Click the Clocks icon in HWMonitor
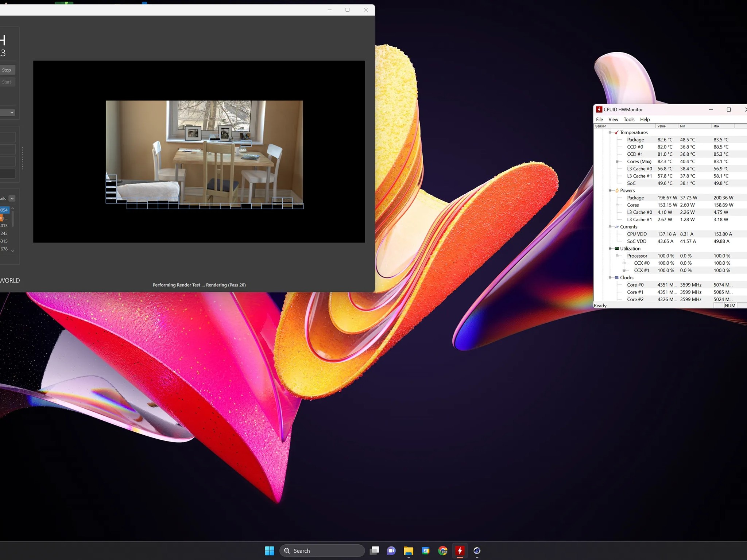 (617, 277)
